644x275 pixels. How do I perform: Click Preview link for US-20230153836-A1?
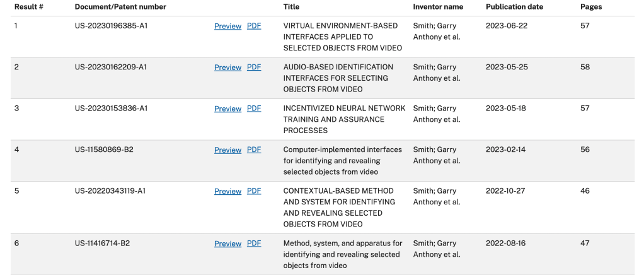[x=227, y=108]
